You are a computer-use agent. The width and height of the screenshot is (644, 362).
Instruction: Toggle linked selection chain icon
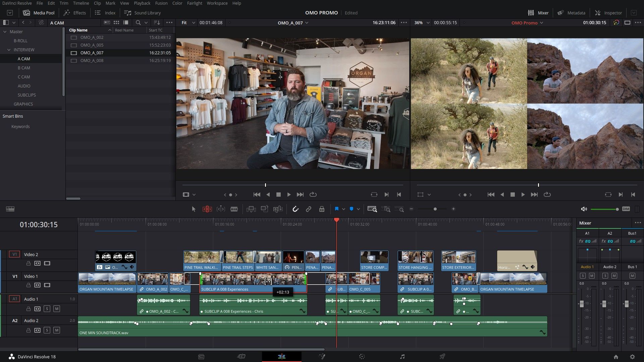308,209
